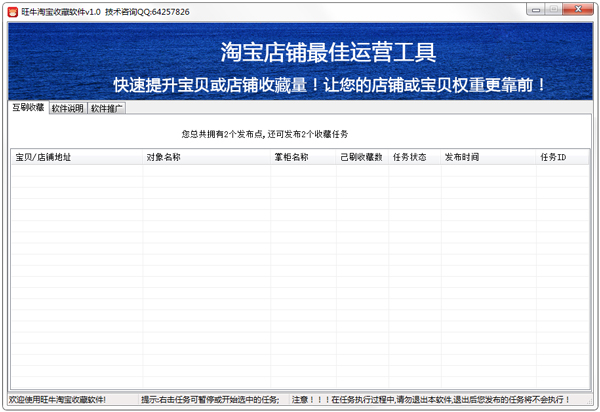Click the 掌柜名称 column header
This screenshot has width=600, height=412.
coord(303,157)
